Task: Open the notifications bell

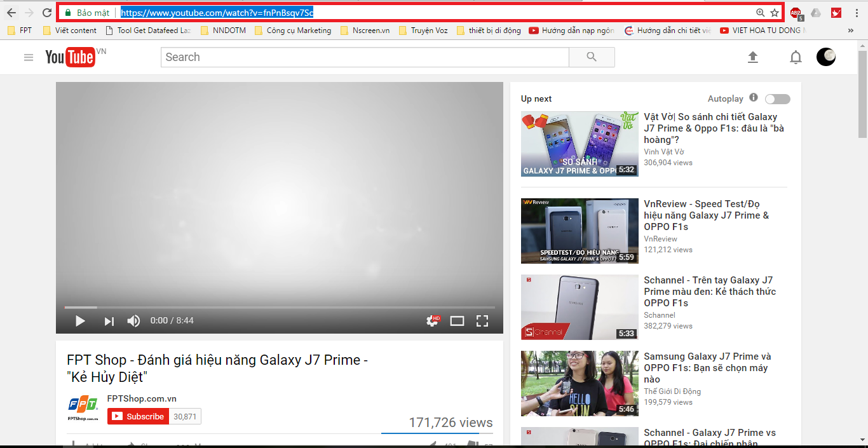Action: [x=796, y=57]
